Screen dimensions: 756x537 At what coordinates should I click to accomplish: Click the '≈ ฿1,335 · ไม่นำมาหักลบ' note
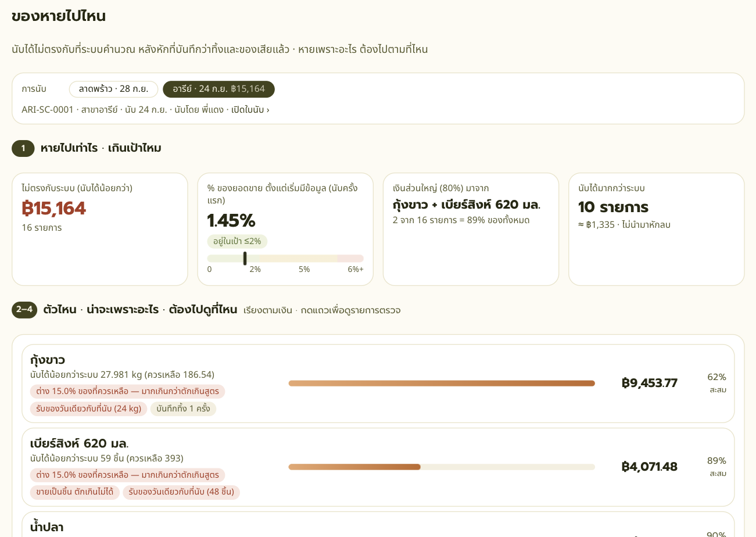624,224
